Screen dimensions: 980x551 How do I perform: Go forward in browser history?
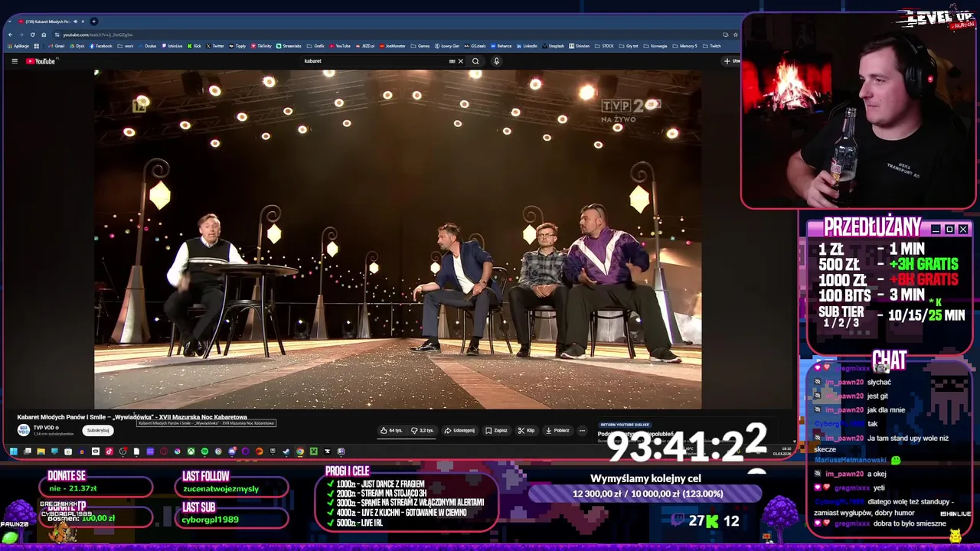coord(21,34)
